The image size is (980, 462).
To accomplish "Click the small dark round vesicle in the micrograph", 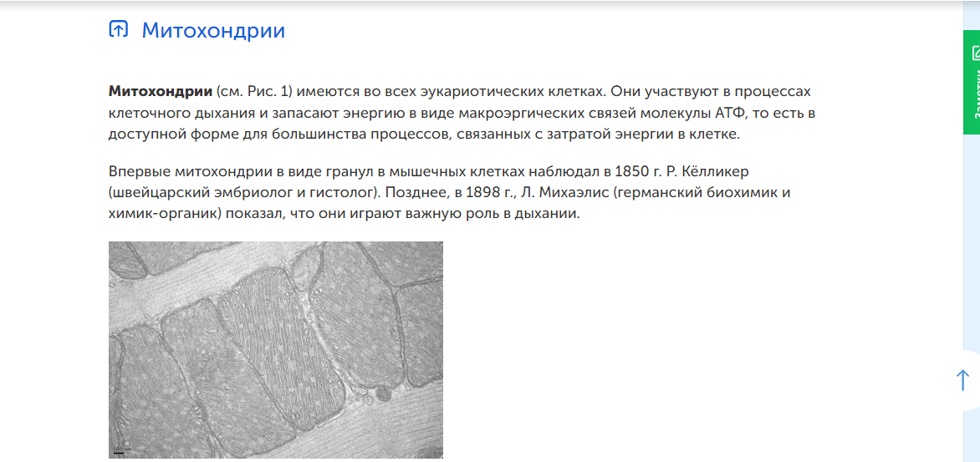I will 383,393.
